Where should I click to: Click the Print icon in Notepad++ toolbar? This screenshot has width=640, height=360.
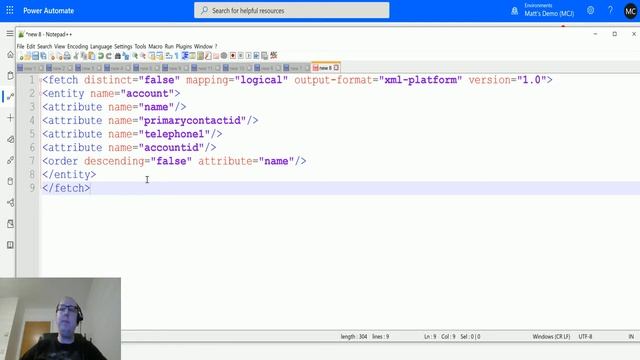point(67,56)
